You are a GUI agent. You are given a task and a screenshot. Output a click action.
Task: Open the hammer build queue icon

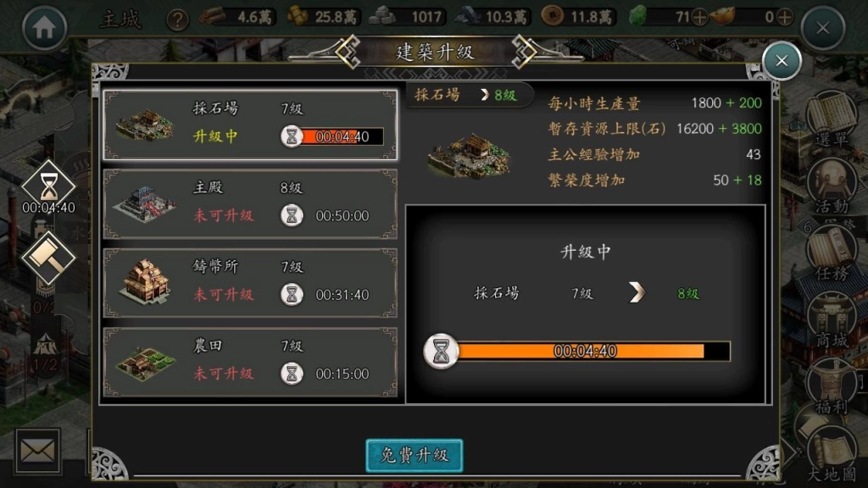click(48, 258)
